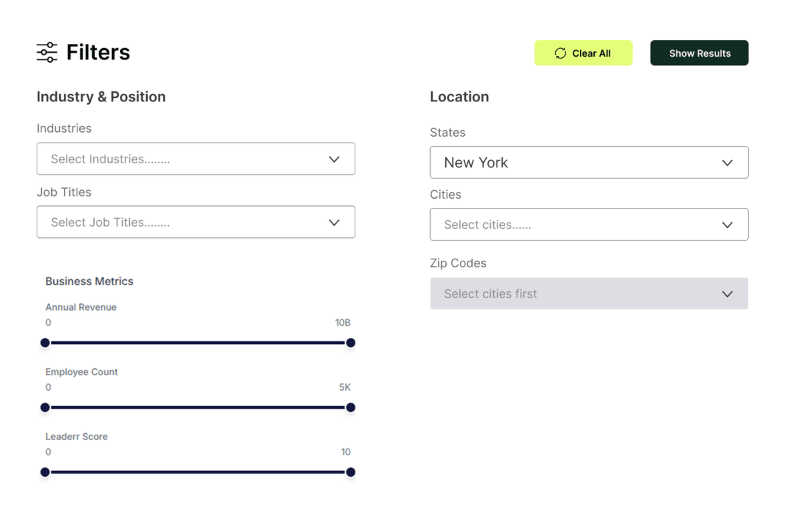Open the Select cities dropdown
The image size is (800, 532).
click(589, 224)
